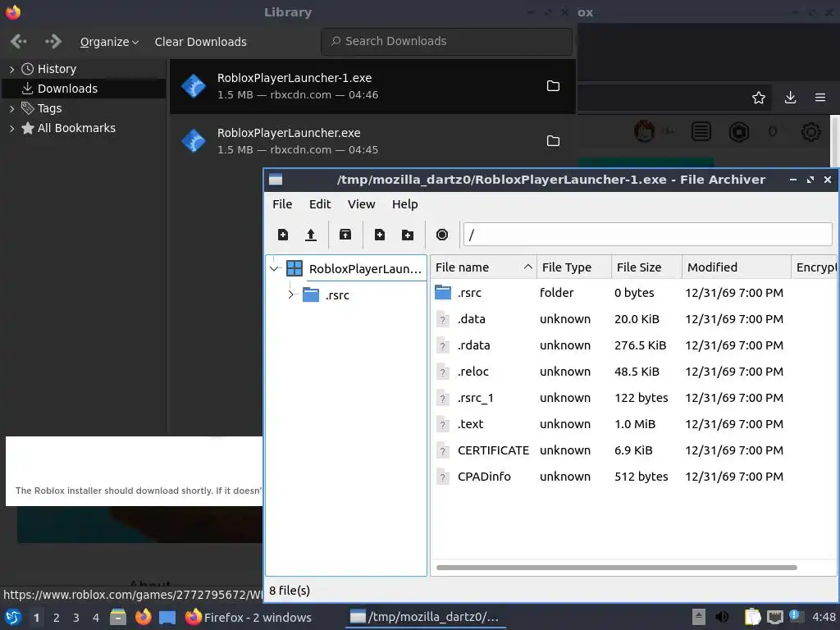Click the Library back arrow icon
840x630 pixels.
coord(19,41)
